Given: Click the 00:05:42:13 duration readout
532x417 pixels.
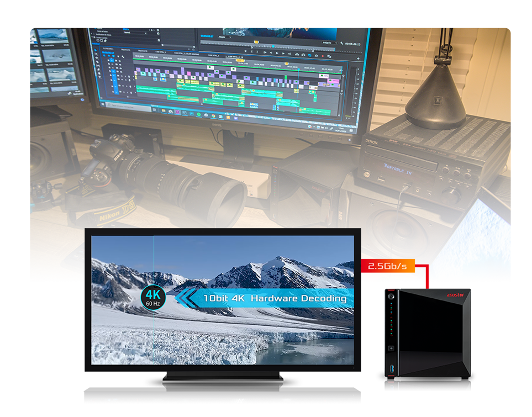Looking at the screenshot, I should tap(353, 44).
